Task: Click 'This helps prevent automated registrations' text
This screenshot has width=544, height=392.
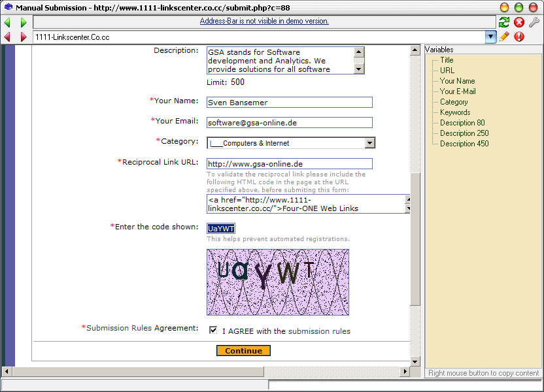Action: [278, 239]
